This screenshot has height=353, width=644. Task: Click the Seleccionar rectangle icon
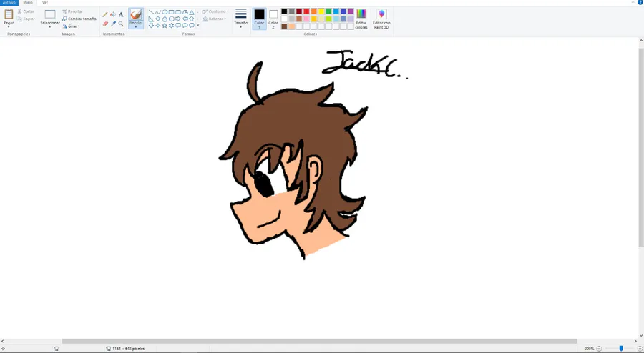pos(49,14)
